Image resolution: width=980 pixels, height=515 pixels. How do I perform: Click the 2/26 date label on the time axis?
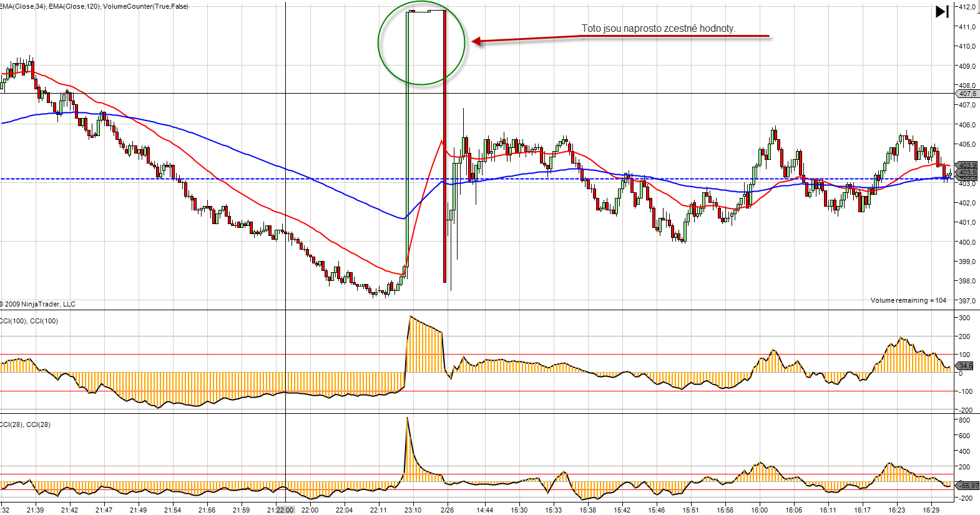tap(448, 510)
